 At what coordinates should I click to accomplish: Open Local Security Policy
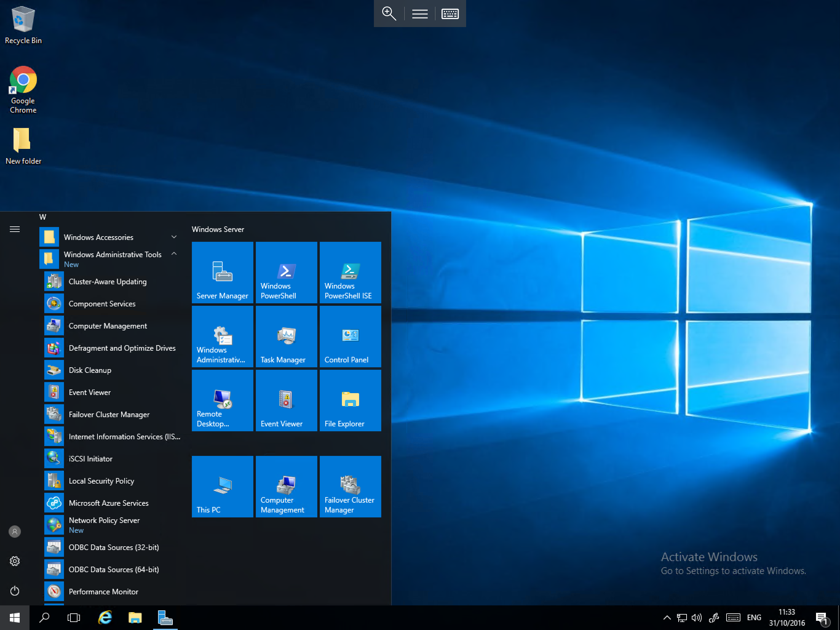113,481
